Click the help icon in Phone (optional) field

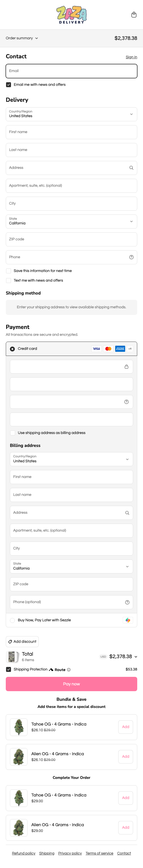click(127, 602)
